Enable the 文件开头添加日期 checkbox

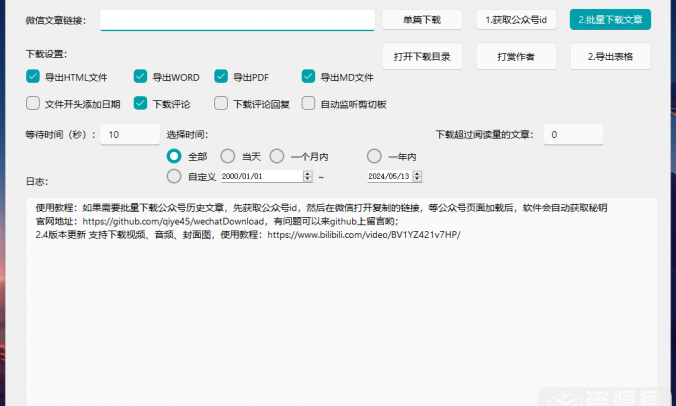[x=33, y=103]
